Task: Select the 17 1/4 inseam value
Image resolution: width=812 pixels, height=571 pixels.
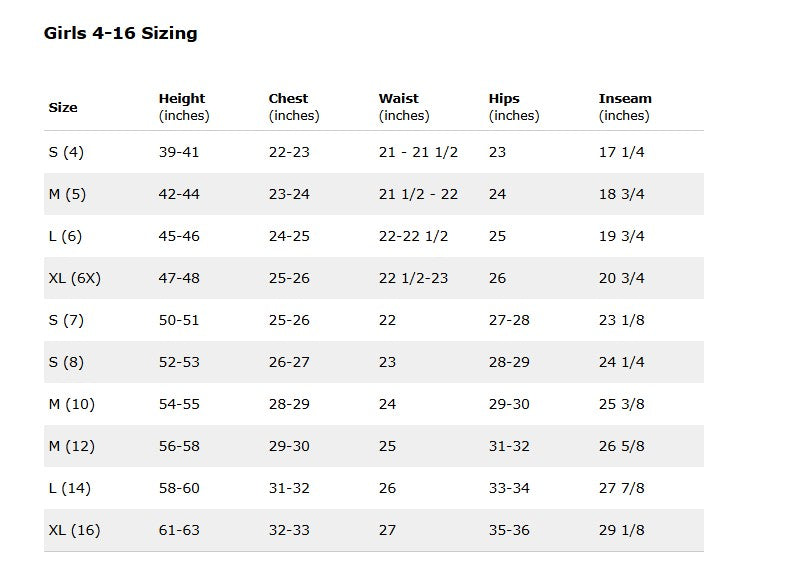Action: click(621, 152)
